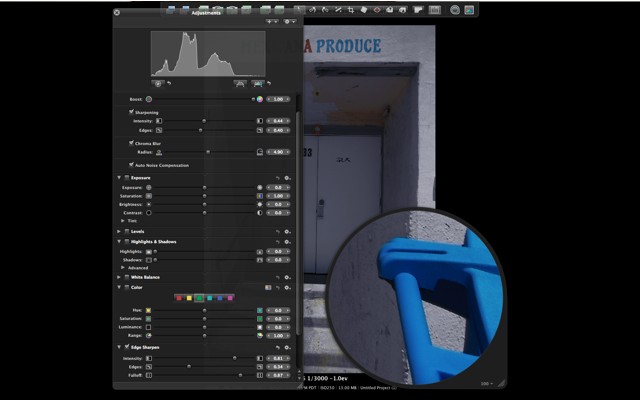Select the Straighten tool in toolbar
The image size is (640, 400).
click(338, 10)
